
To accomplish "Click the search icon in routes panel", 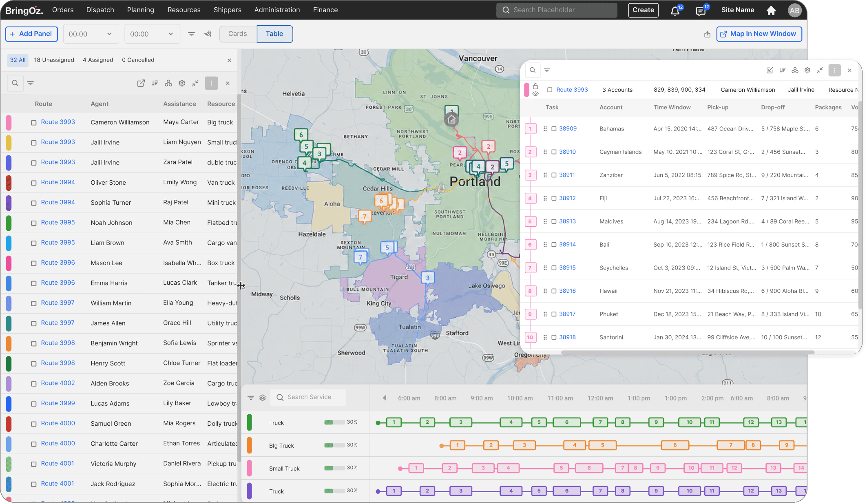I will pyautogui.click(x=15, y=83).
